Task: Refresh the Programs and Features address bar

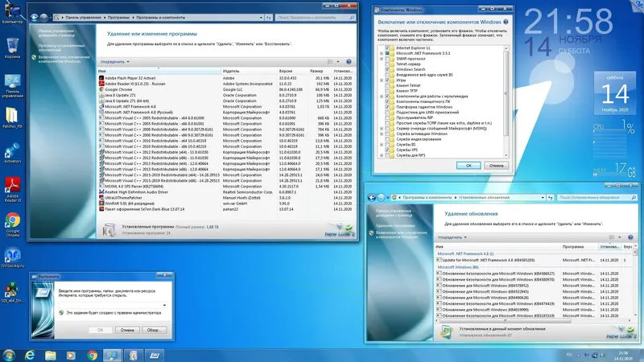Action: 269,18
